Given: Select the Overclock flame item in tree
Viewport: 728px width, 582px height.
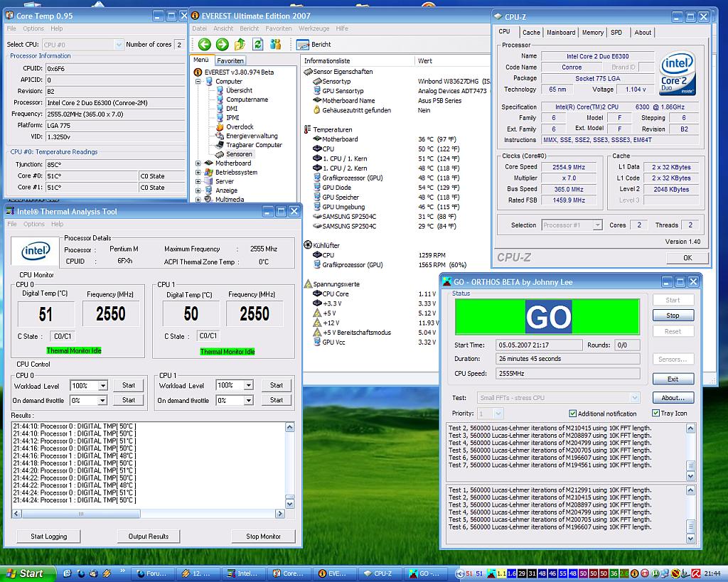Looking at the screenshot, I should click(239, 126).
